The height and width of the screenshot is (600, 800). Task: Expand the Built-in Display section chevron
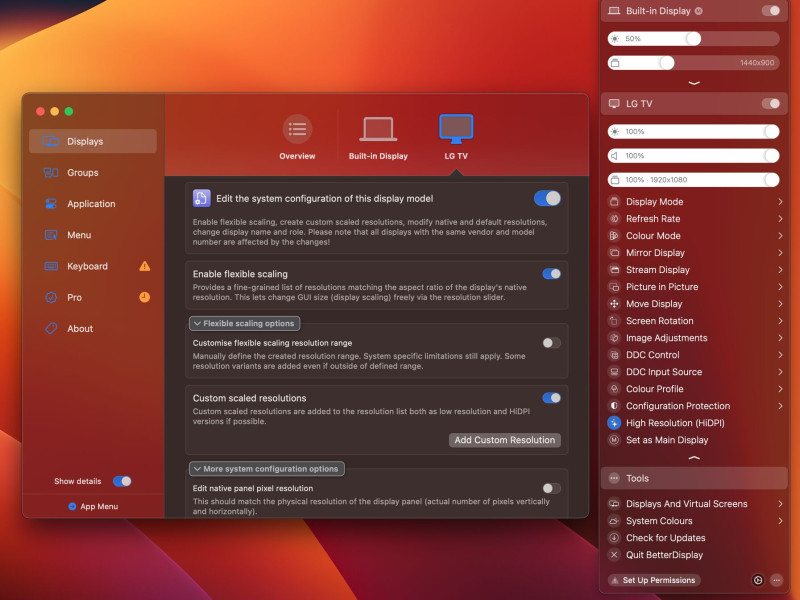click(x=694, y=83)
